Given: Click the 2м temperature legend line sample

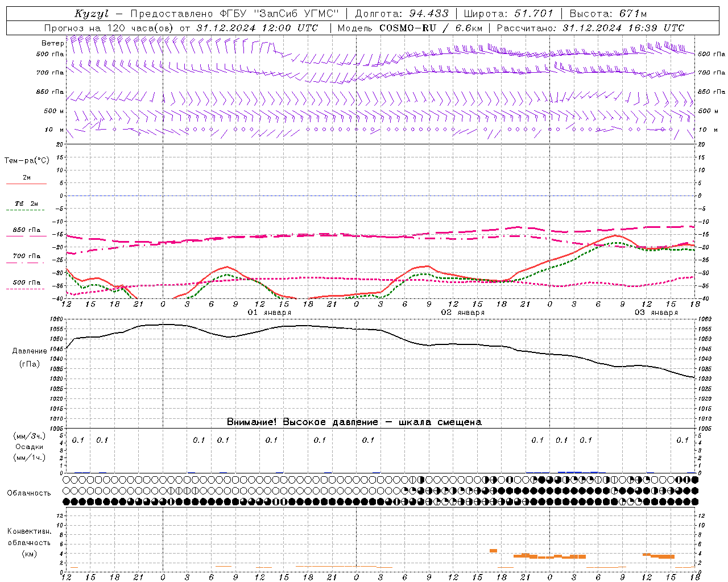Looking at the screenshot, I should [x=26, y=184].
